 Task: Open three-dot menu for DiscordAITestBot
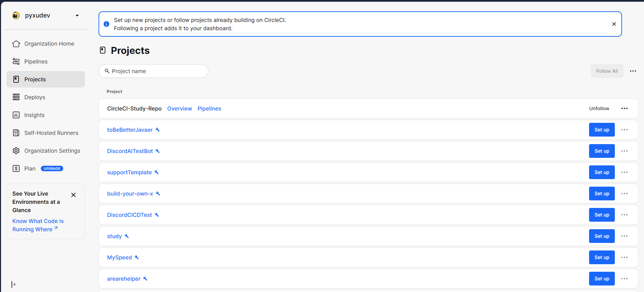pyautogui.click(x=624, y=151)
